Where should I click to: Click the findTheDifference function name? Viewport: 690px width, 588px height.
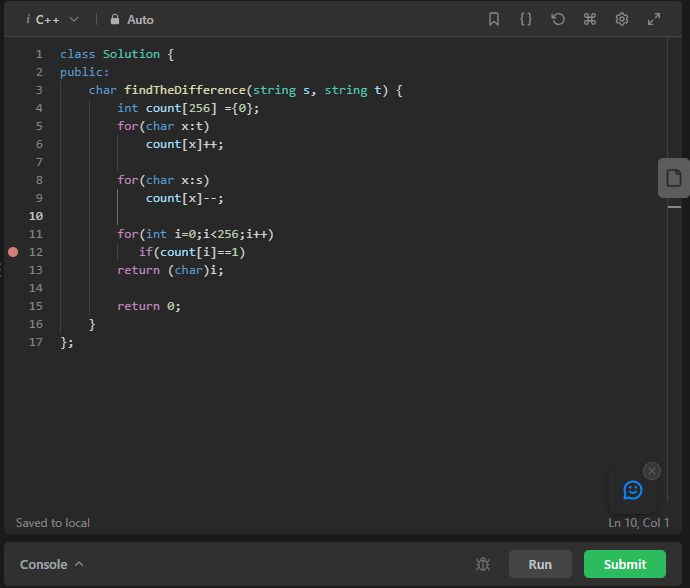pyautogui.click(x=185, y=90)
